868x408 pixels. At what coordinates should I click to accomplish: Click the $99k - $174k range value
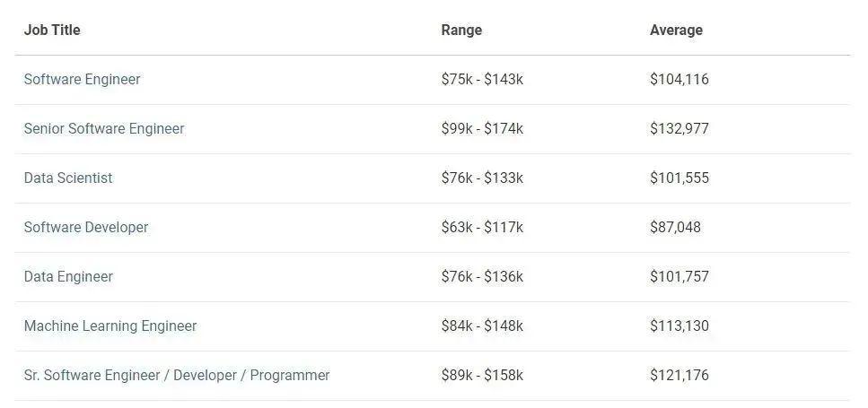pyautogui.click(x=482, y=129)
